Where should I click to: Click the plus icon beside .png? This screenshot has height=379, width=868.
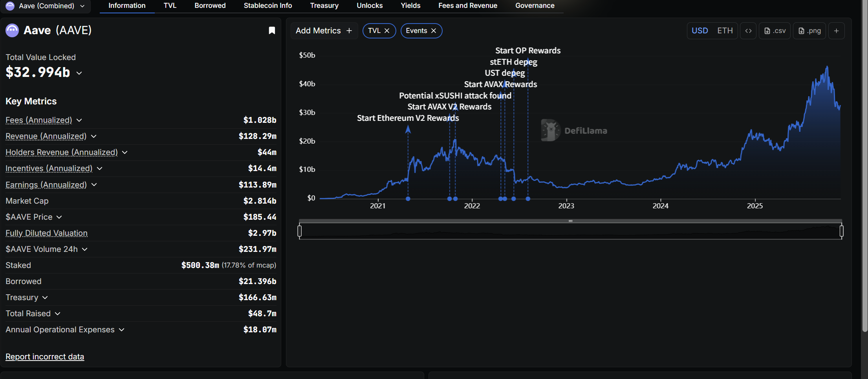[x=837, y=31]
